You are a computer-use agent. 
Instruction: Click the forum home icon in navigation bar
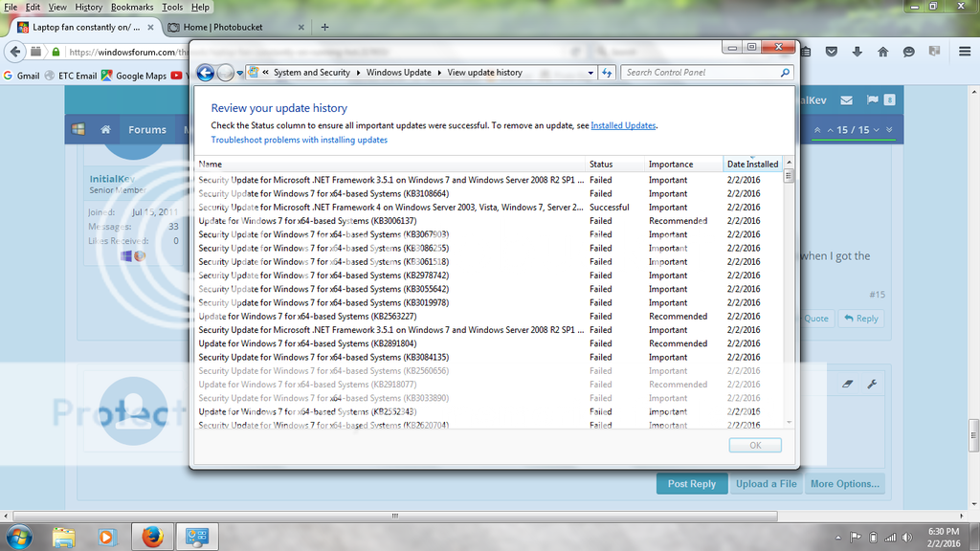(x=105, y=130)
